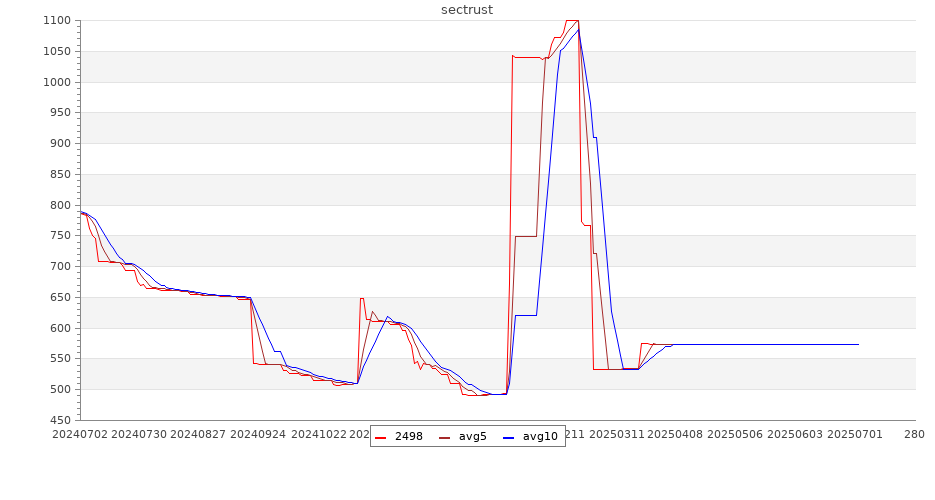The height and width of the screenshot is (500, 935).
Task: Select the avg10 legend label
Action: click(x=540, y=436)
